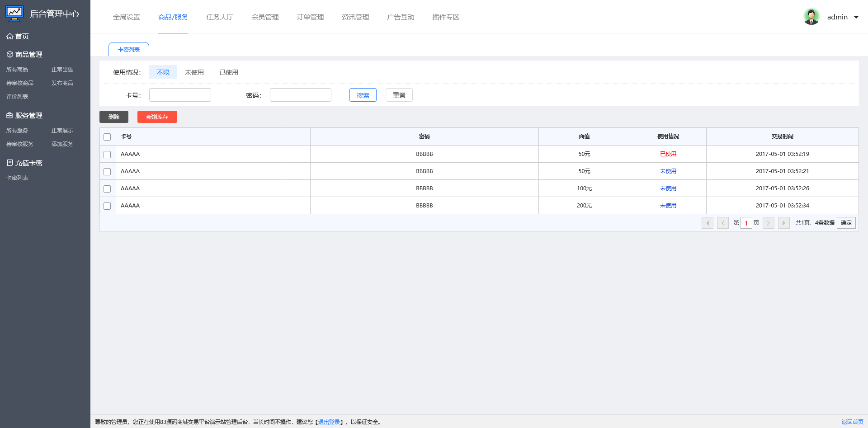Go to next page arrow
The image size is (868, 428).
tap(769, 223)
